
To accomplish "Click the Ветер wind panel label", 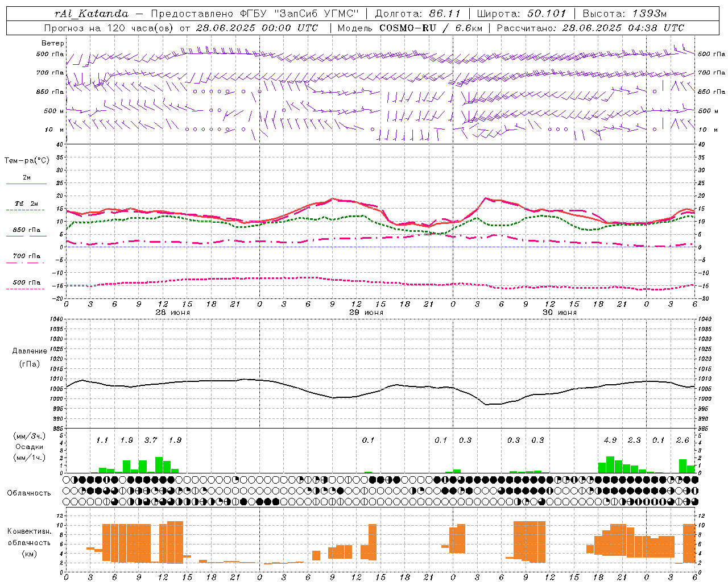I will coord(53,43).
